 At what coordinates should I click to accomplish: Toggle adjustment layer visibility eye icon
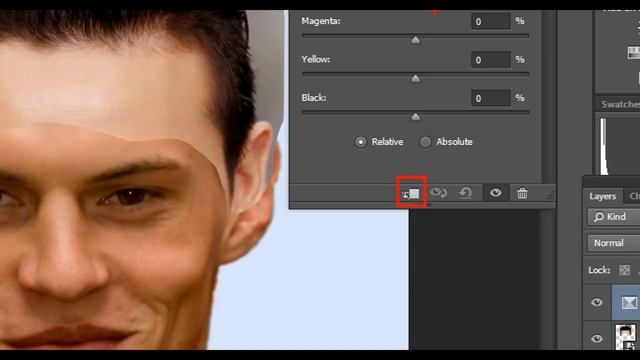(x=496, y=193)
